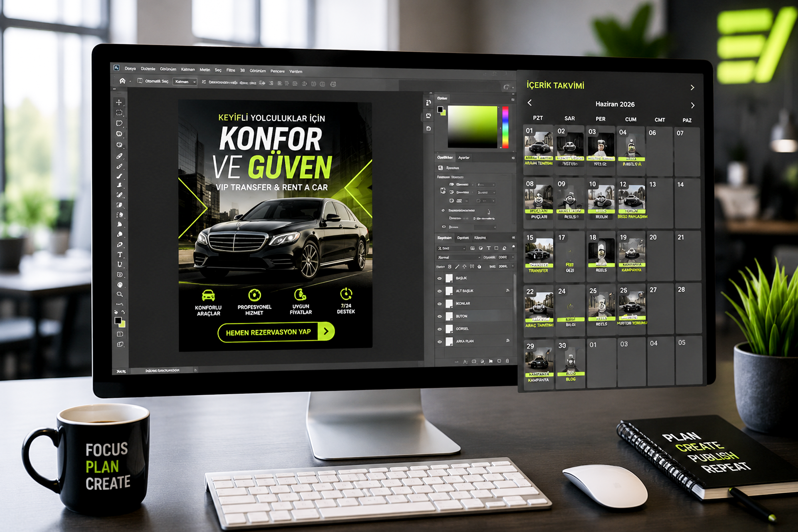Lock image pixels with the brush lock icon
This screenshot has height=532, width=798.
pyautogui.click(x=457, y=266)
